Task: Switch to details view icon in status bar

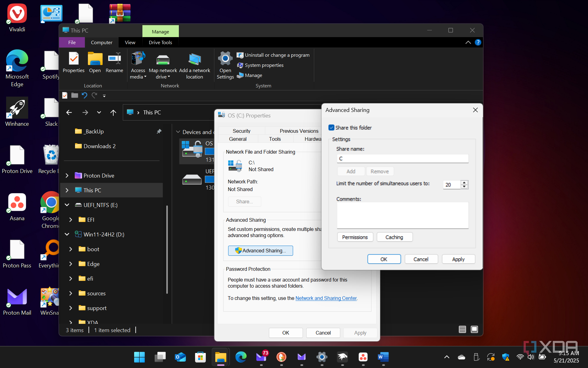Action: [x=462, y=330]
